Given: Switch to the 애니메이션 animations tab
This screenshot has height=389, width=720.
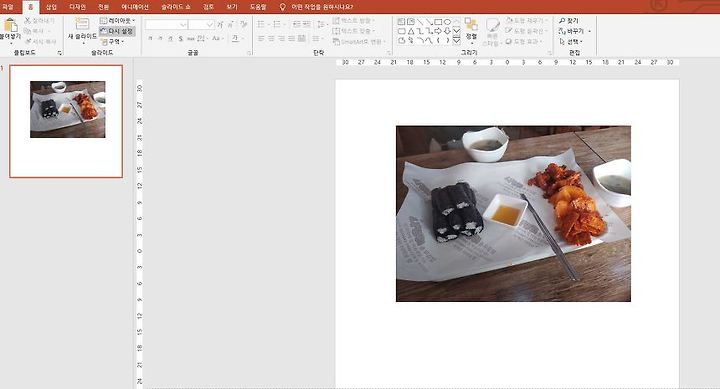Looking at the screenshot, I should tap(135, 7).
